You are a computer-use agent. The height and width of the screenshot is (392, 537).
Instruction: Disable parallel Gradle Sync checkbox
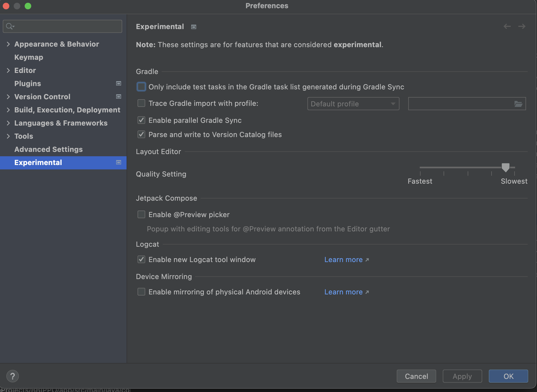(x=141, y=120)
